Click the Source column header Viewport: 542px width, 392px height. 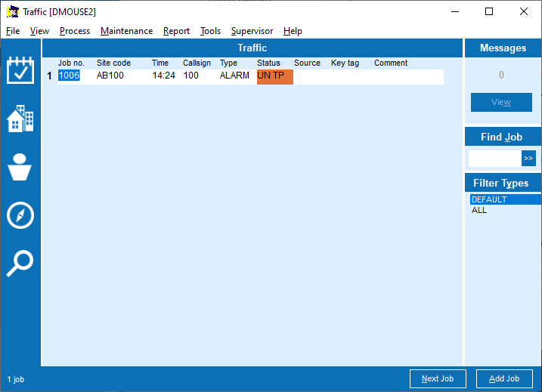click(307, 63)
